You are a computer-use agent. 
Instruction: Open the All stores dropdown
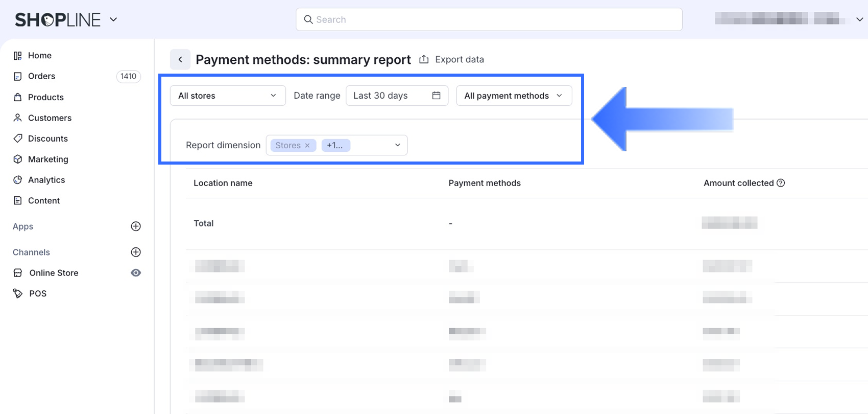click(x=228, y=96)
